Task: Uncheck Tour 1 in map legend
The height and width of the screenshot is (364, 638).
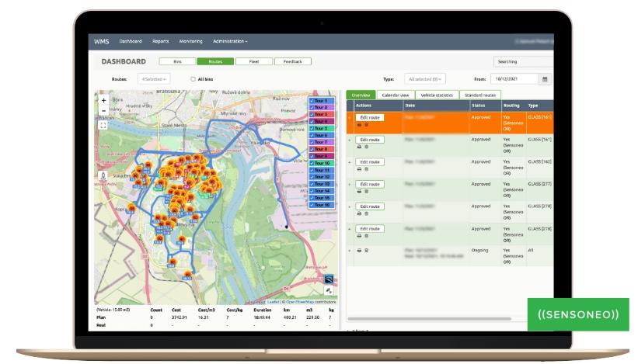Action: pyautogui.click(x=312, y=101)
